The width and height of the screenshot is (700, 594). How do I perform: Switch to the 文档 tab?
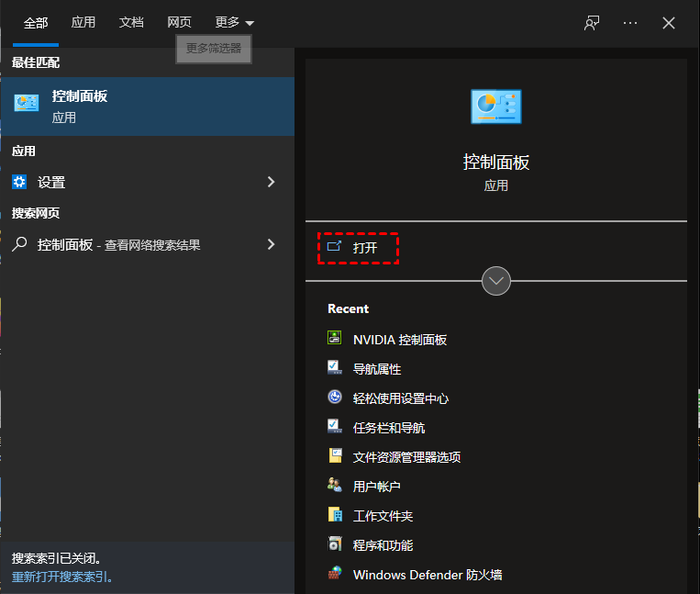pyautogui.click(x=131, y=23)
